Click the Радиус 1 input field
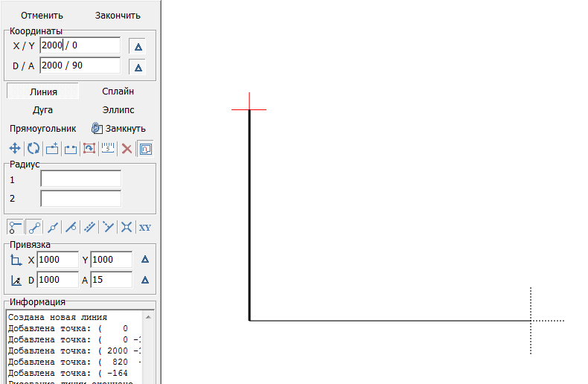The width and height of the screenshot is (588, 384). 80,179
